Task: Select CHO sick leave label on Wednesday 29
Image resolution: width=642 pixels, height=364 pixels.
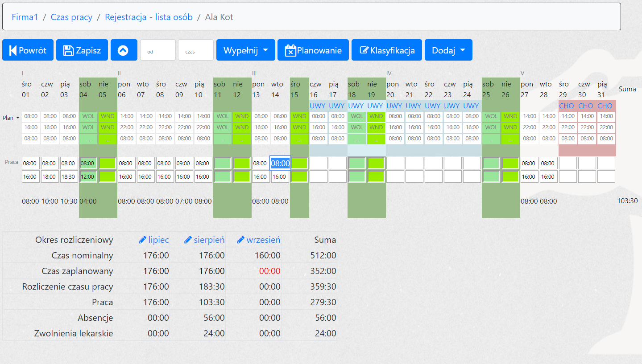Action: 567,106
